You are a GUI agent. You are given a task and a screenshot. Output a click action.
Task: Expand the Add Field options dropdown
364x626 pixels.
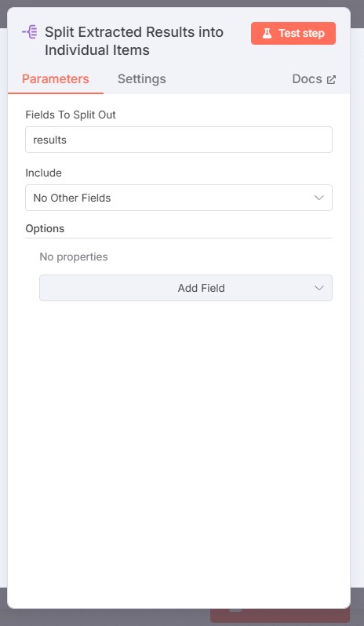coord(186,288)
